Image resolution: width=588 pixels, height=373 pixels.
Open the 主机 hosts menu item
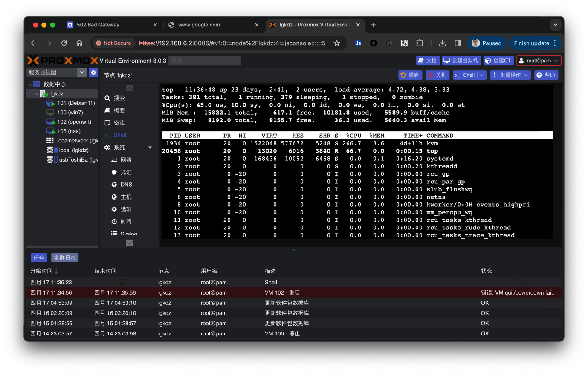126,197
